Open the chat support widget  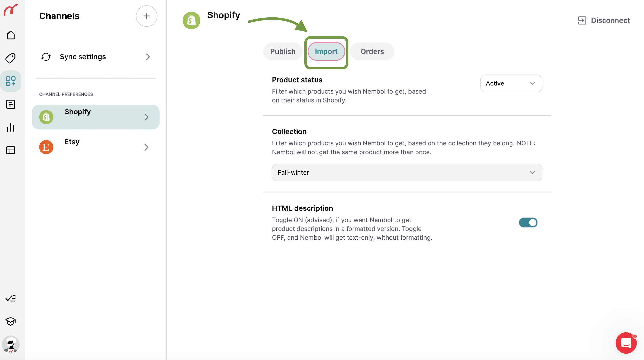point(626,343)
